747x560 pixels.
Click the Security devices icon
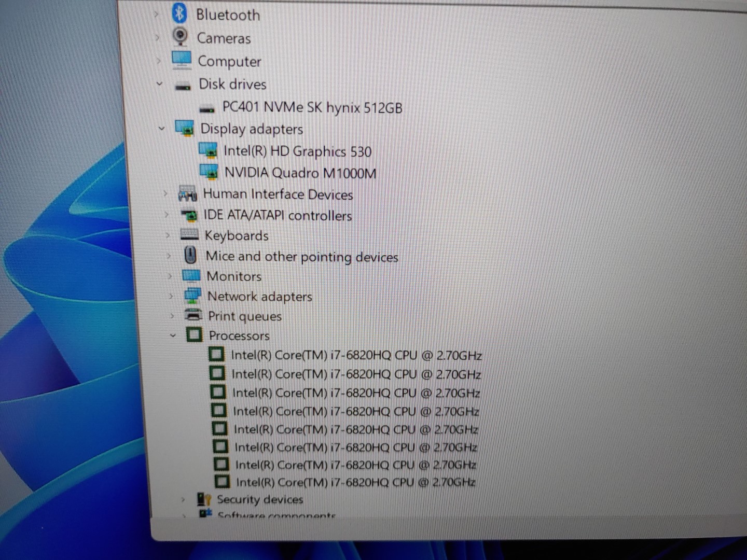coord(204,499)
